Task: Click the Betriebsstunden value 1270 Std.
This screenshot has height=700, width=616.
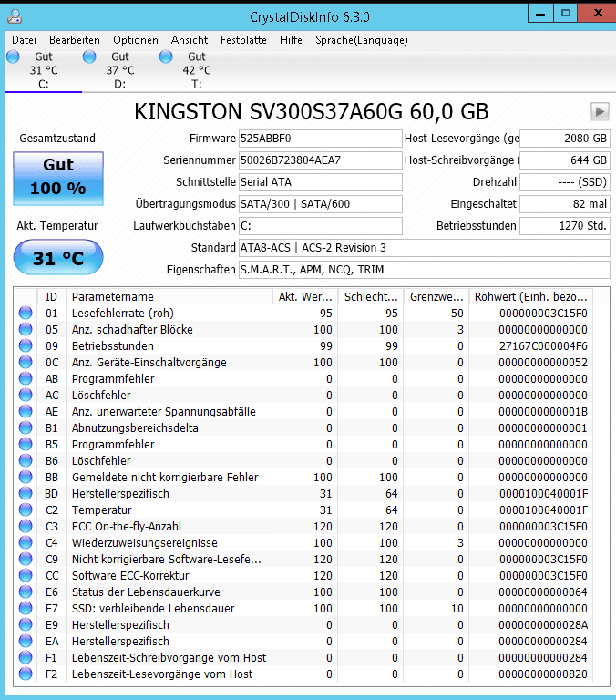Action: (x=565, y=226)
